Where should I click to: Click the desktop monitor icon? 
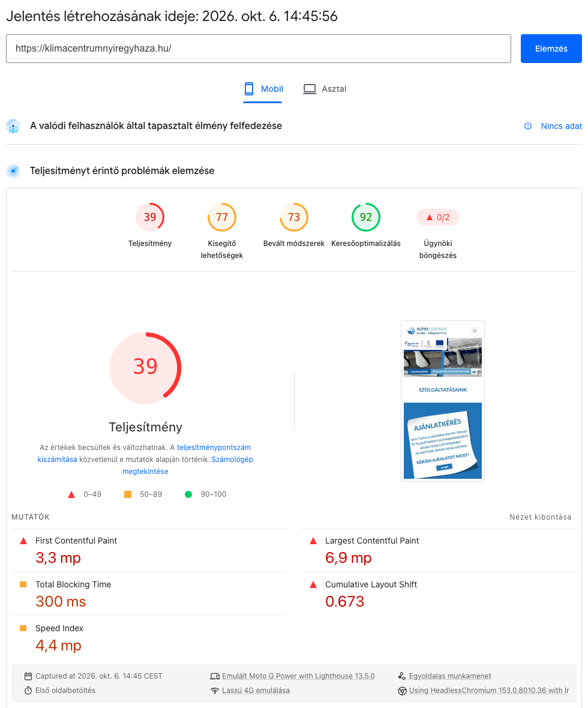310,89
